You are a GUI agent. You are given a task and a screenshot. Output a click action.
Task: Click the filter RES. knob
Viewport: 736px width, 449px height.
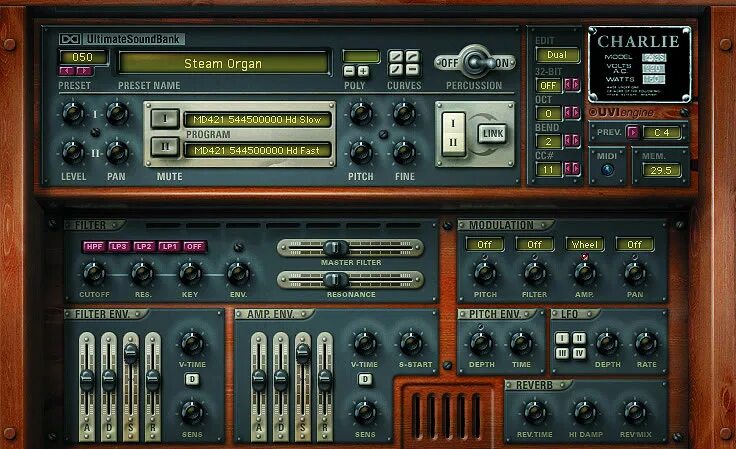coord(142,274)
